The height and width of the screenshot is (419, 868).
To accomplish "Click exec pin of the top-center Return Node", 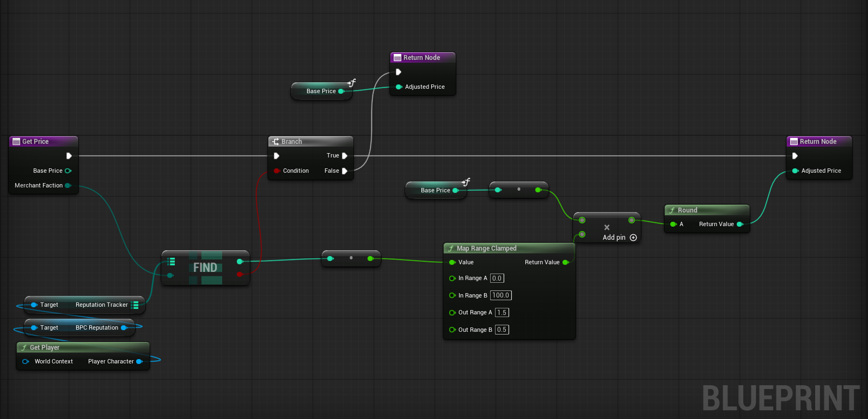I will click(399, 72).
